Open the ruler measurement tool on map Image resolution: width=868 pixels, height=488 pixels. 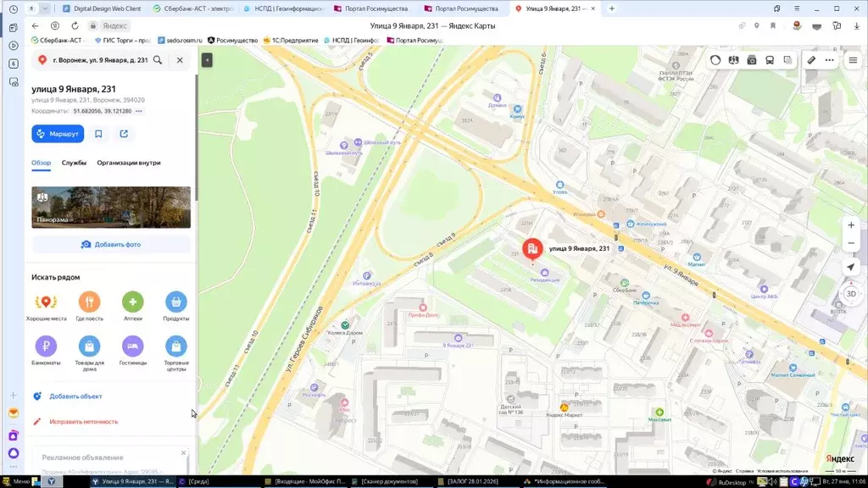tap(811, 60)
